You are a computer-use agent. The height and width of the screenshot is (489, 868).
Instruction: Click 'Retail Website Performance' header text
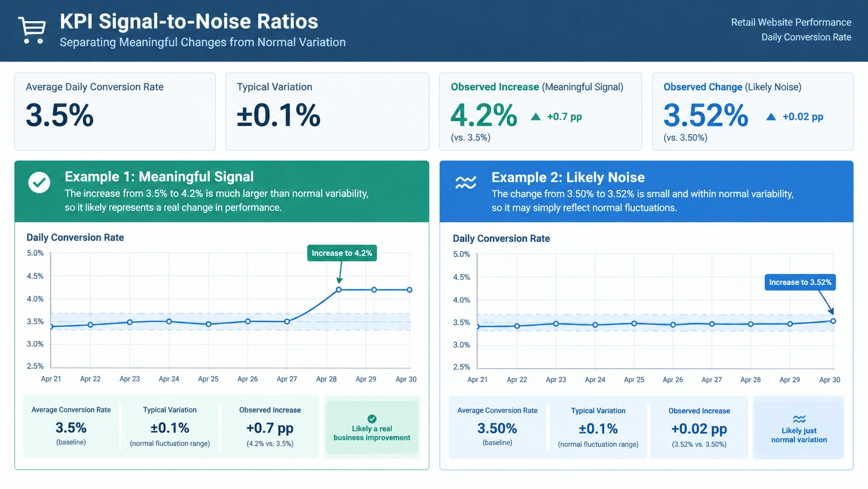(791, 22)
